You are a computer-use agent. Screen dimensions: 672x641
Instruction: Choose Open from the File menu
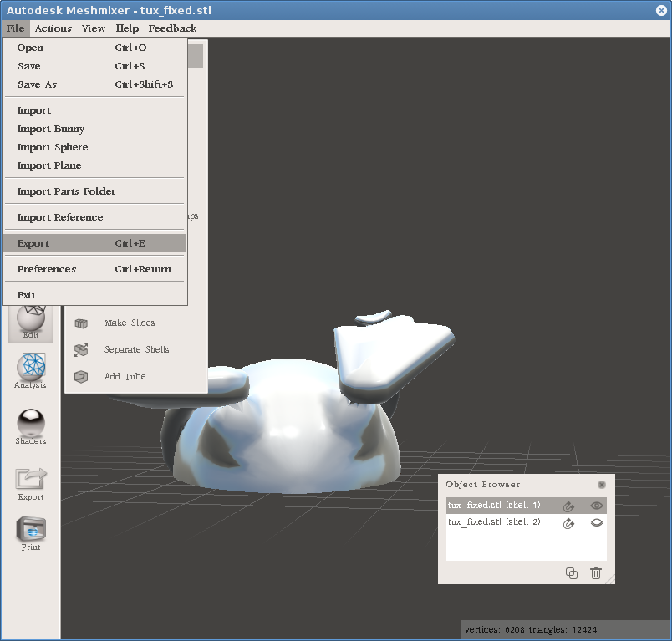94,48
